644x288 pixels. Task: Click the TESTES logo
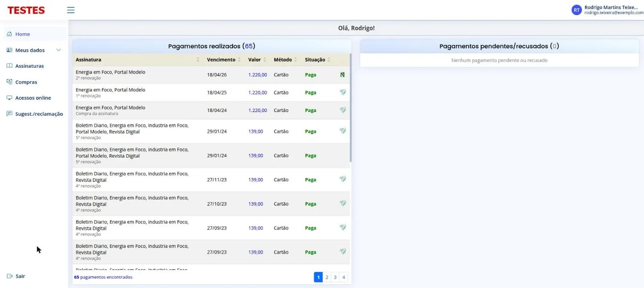pyautogui.click(x=26, y=10)
